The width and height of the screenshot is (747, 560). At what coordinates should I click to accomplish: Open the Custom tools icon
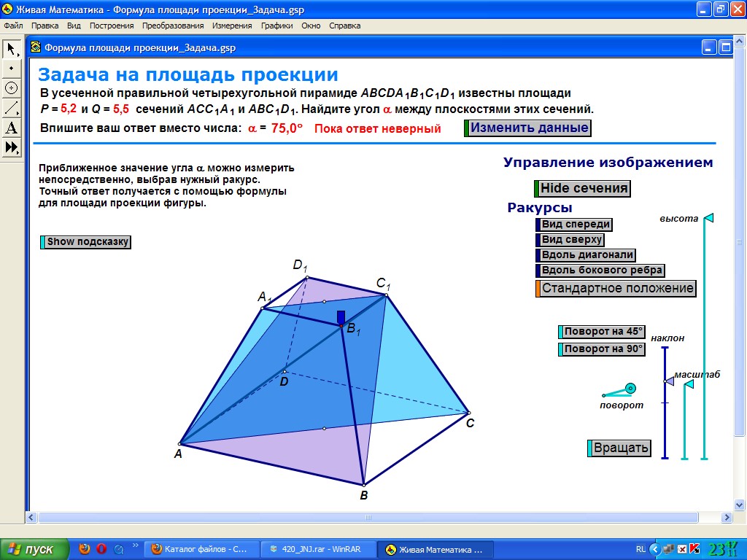click(12, 147)
